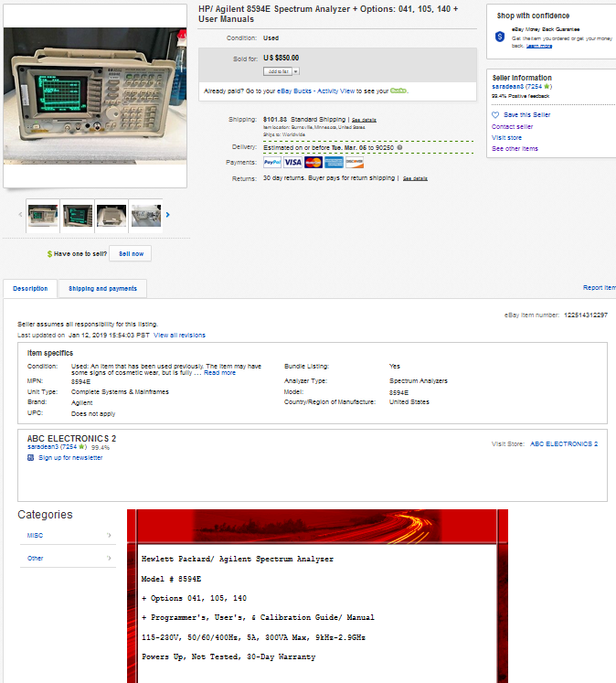Click Unit Type value Complete Systems & Mainframes
Image resolution: width=616 pixels, height=683 pixels.
(x=120, y=392)
